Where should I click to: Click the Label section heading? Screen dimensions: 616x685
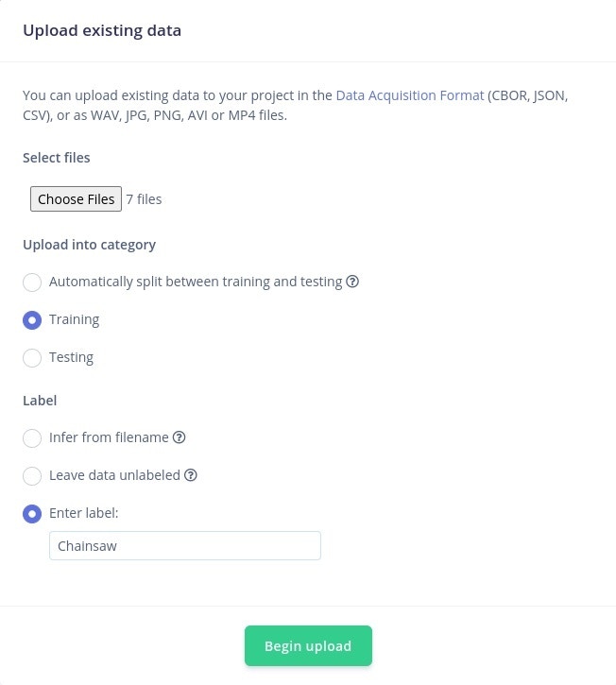click(x=40, y=401)
